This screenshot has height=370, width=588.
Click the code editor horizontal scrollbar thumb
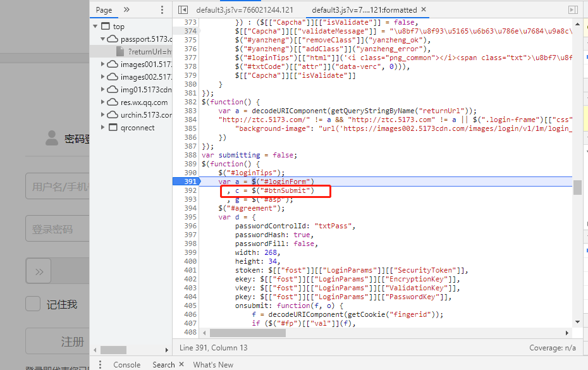pos(248,333)
